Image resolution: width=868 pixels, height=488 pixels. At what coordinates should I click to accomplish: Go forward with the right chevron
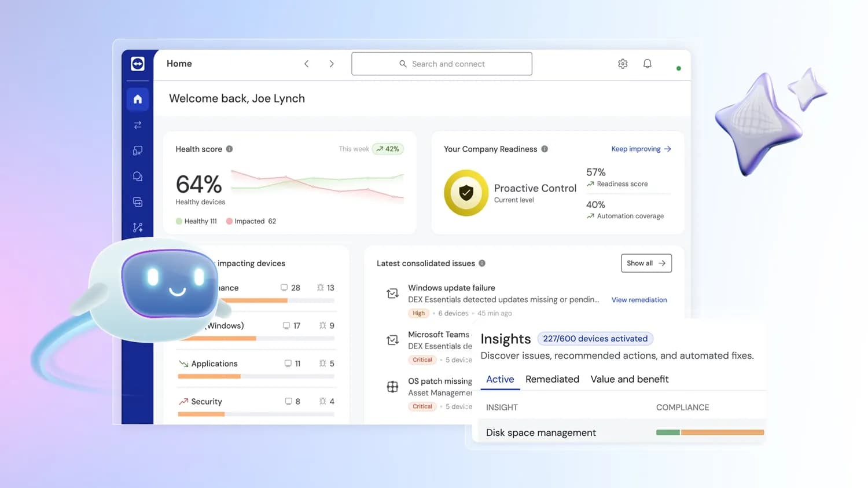[332, 64]
